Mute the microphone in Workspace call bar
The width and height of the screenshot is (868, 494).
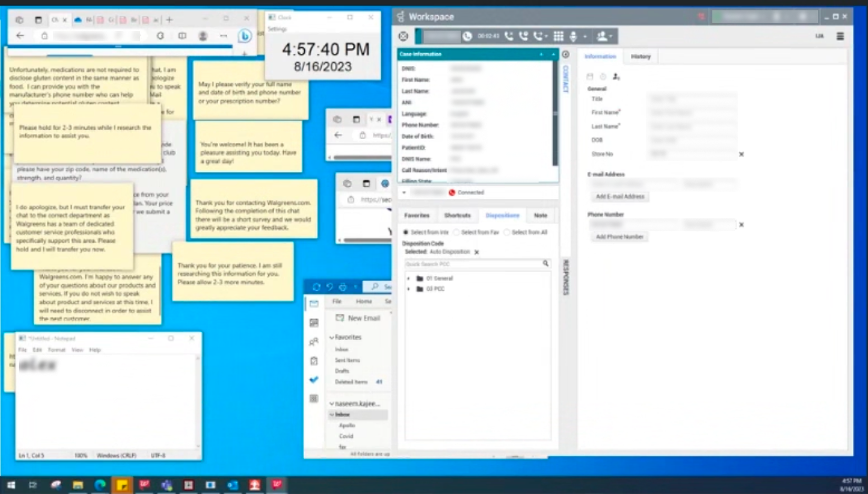click(573, 36)
